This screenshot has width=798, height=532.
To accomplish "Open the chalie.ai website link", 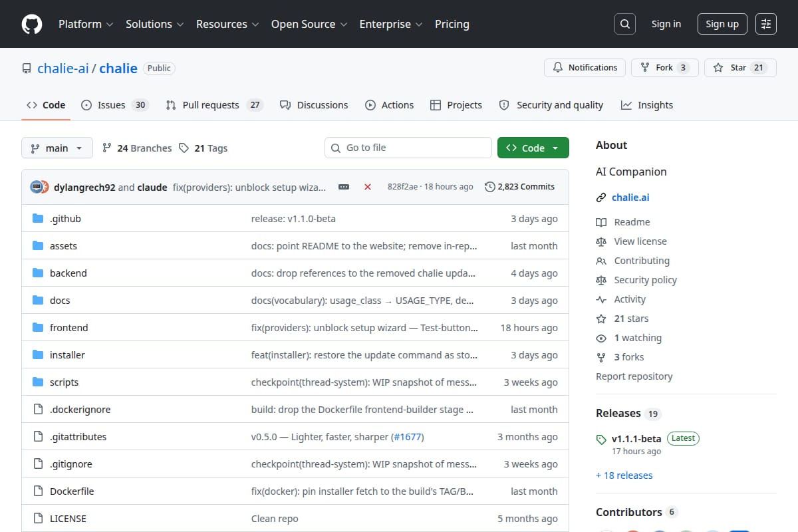I will [630, 198].
